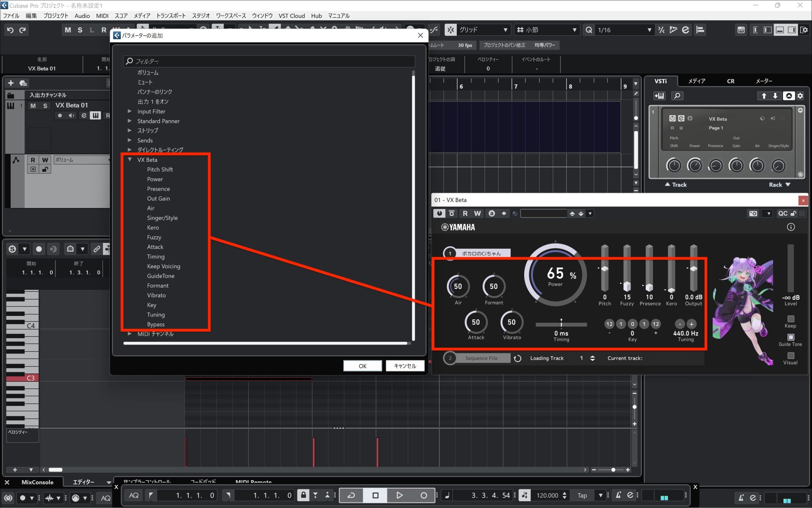Collapse the VX Beta parameter group
Viewport: 812px width, 508px height.
130,160
